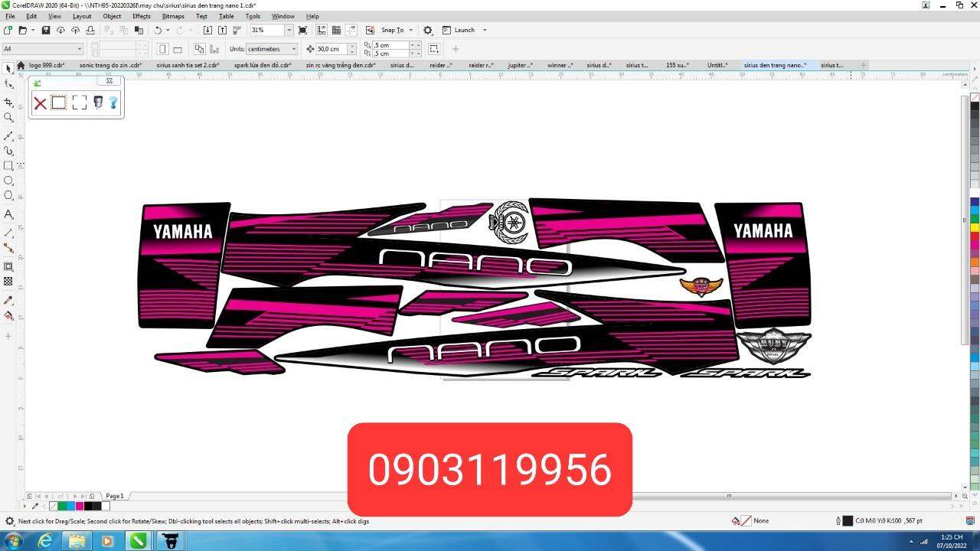Toggle Show Rulers button
Viewport: 980px width, 551px height.
pyautogui.click(x=322, y=30)
